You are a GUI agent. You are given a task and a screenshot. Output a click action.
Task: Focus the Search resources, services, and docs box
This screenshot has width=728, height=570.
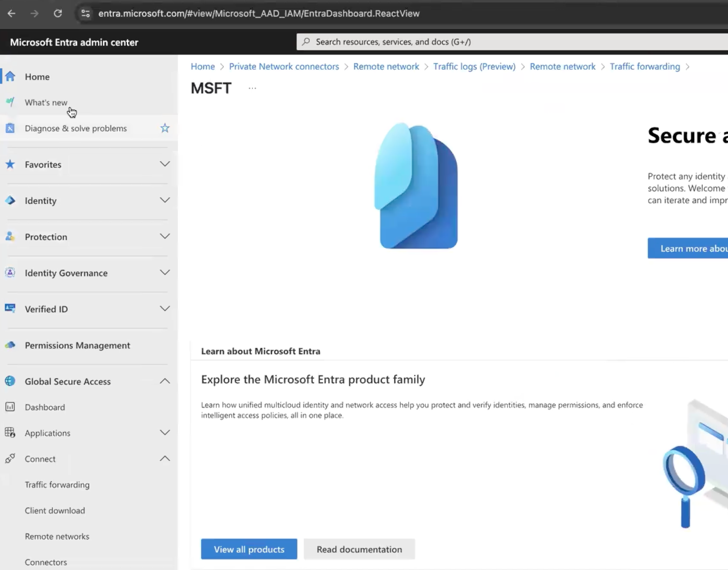click(512, 42)
